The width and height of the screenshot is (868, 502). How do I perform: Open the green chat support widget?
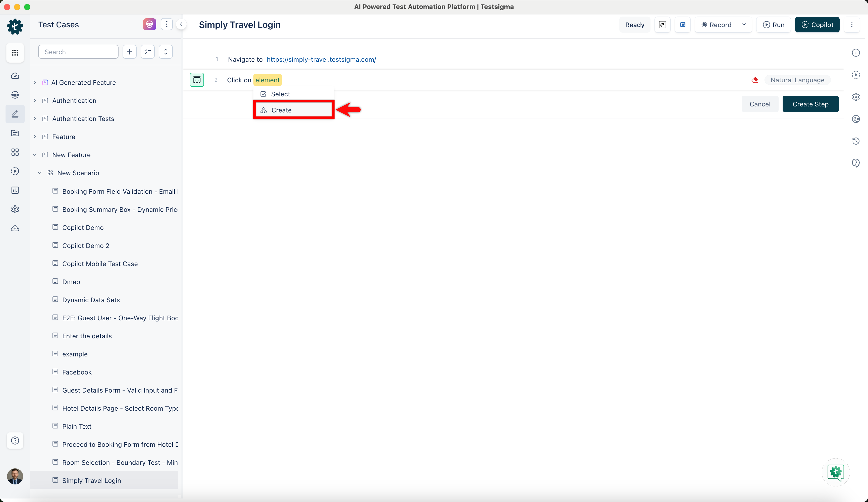click(x=836, y=472)
